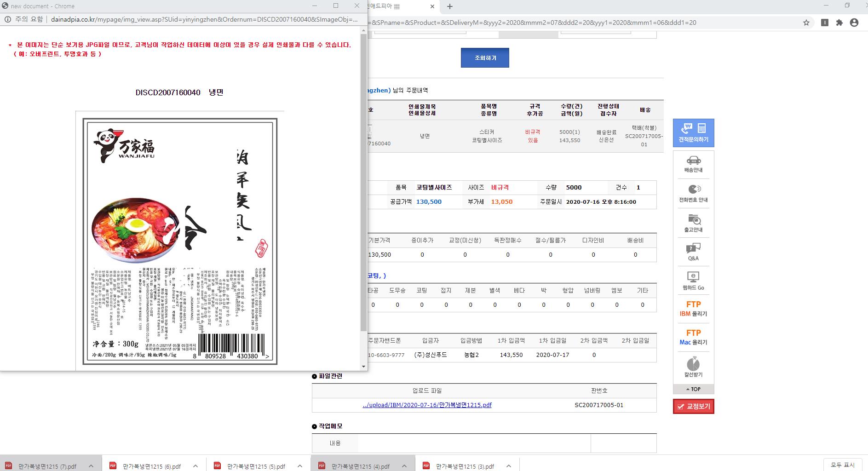Expand options for 만가복냉면1215 (5).pdf download
Screen dimensions: 868x471
[299, 466]
